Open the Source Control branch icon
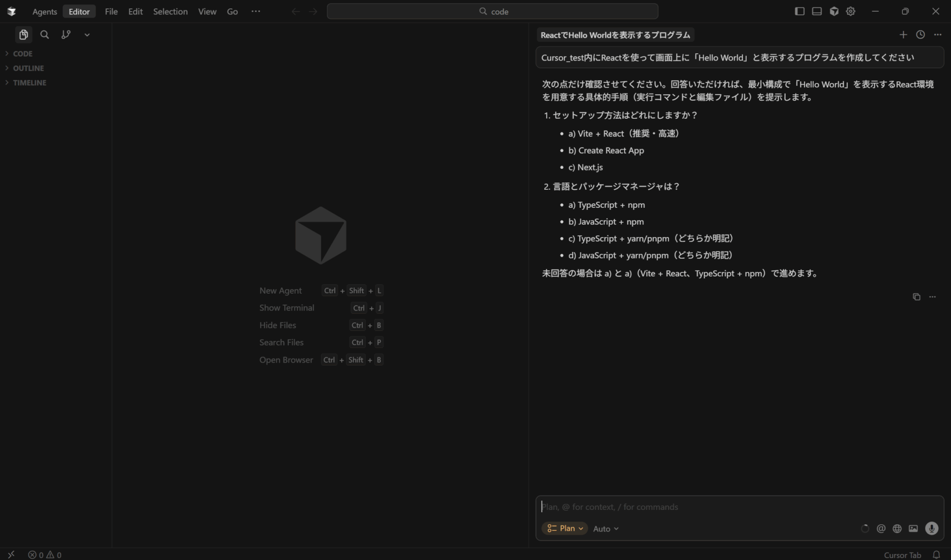The height and width of the screenshot is (560, 951). click(66, 35)
